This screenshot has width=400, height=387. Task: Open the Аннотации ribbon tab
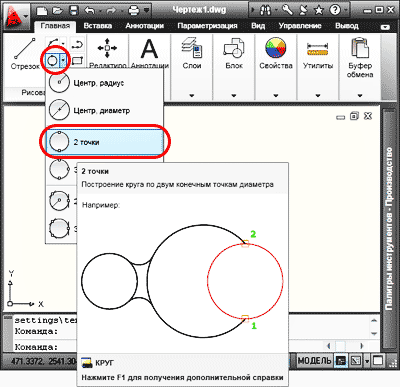coord(144,26)
